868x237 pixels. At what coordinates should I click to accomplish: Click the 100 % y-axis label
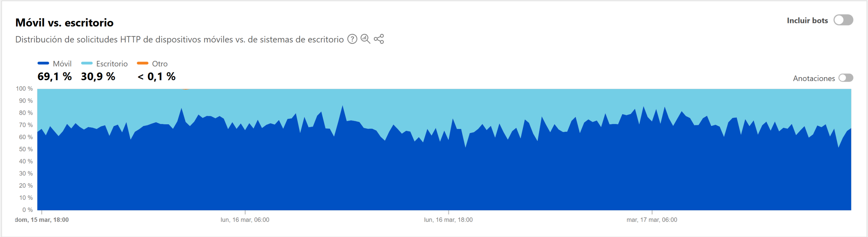pos(24,89)
